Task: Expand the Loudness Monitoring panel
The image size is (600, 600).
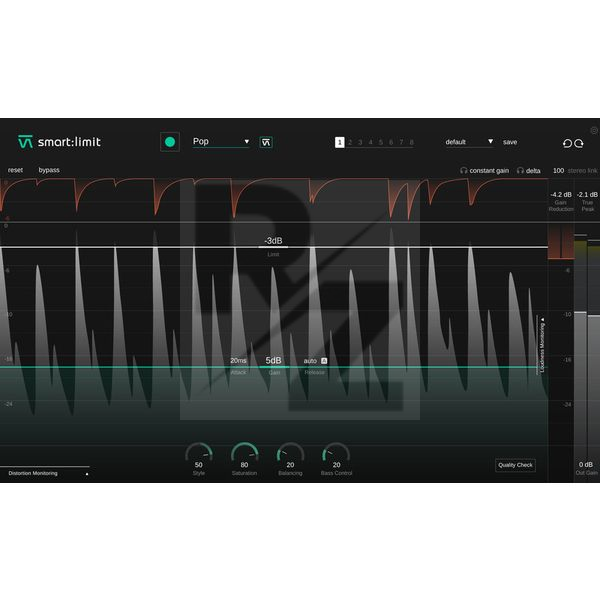Action: coord(541,345)
